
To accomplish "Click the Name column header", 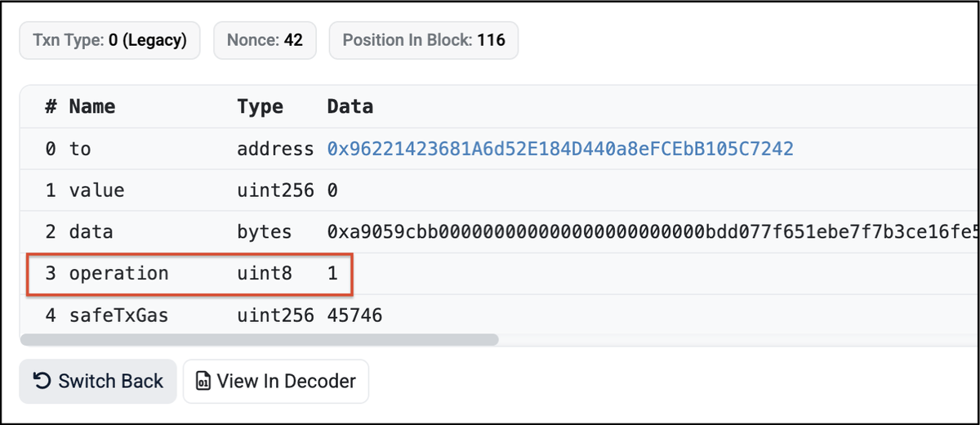I will click(91, 106).
